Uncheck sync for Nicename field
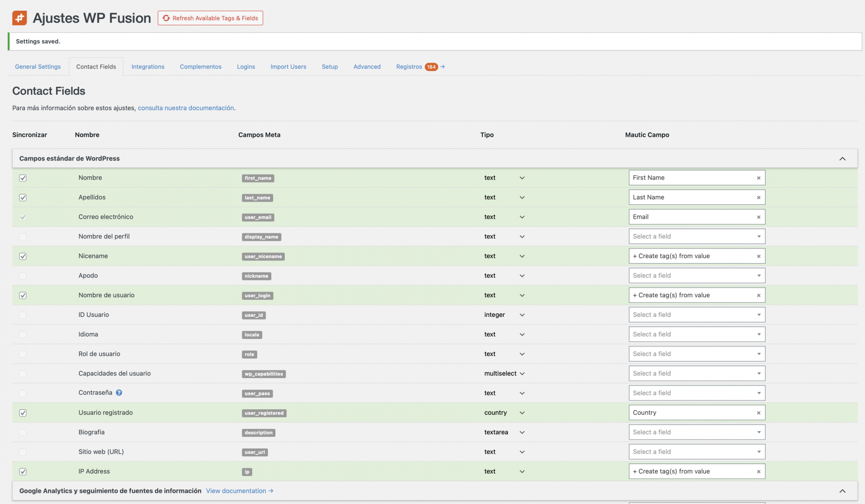This screenshot has height=504, width=865. tap(23, 256)
